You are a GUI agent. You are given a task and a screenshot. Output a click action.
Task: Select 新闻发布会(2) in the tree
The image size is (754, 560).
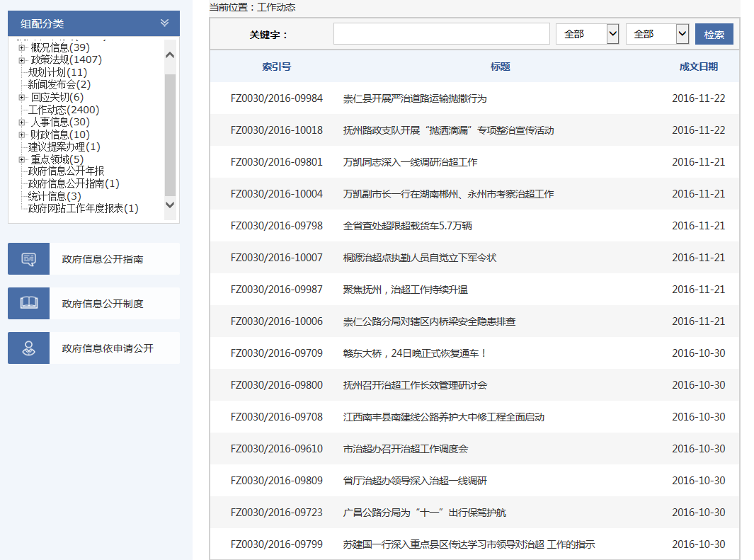pyautogui.click(x=59, y=84)
